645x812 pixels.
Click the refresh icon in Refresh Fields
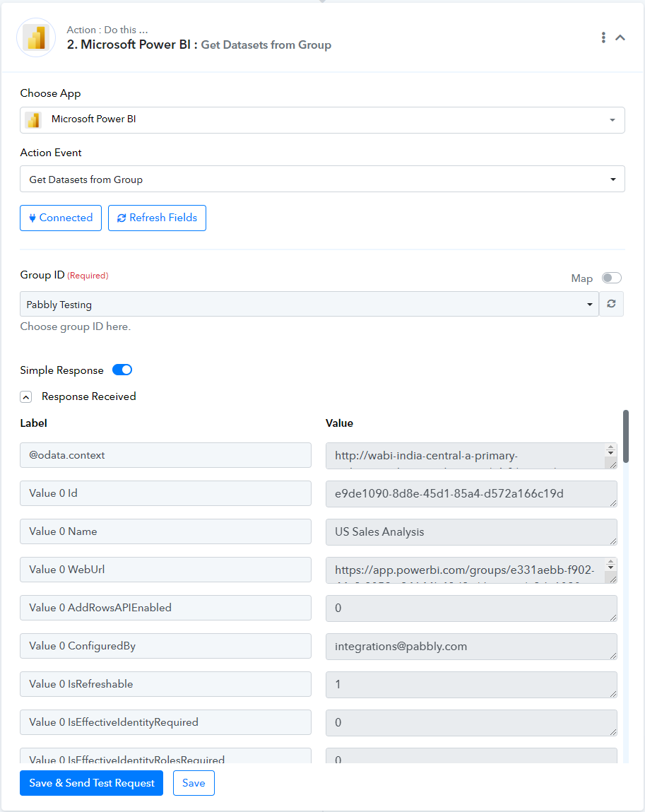click(122, 218)
